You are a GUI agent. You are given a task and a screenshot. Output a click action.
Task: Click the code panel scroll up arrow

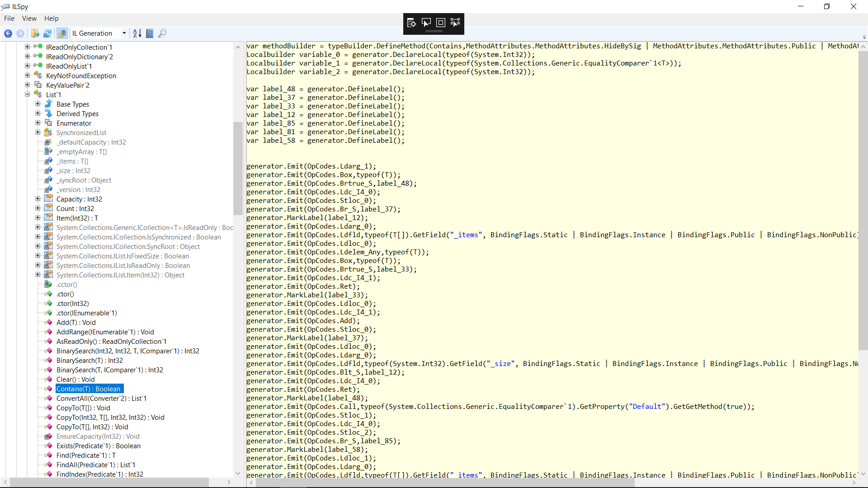pyautogui.click(x=863, y=47)
